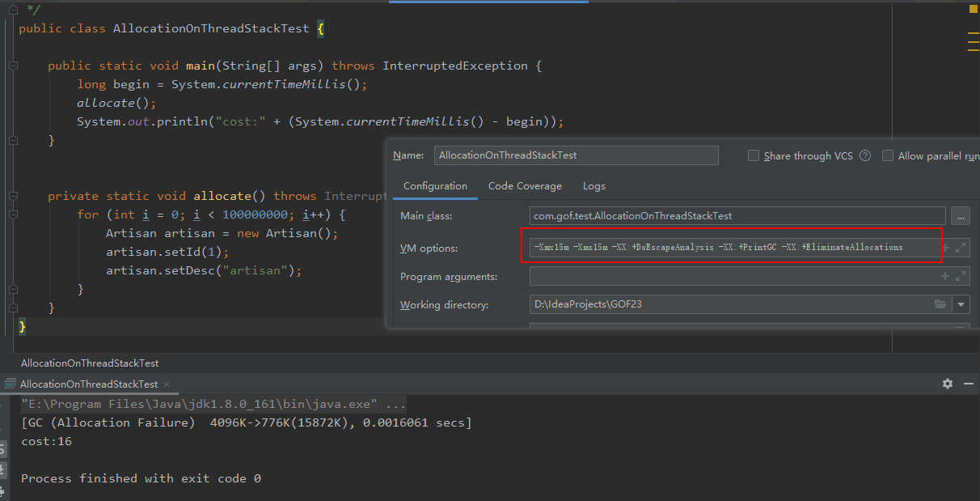Viewport: 980px width, 501px height.
Task: Switch to the Code Coverage tab
Action: point(525,186)
